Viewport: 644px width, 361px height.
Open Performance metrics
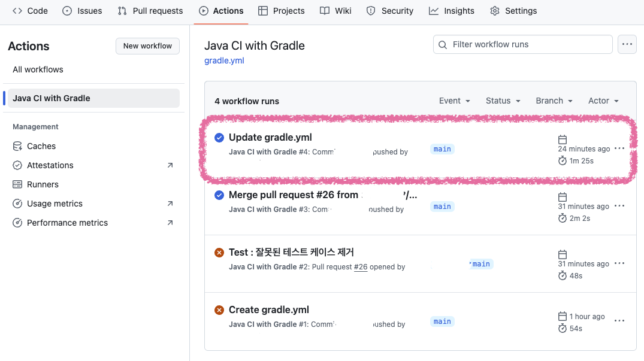[67, 223]
